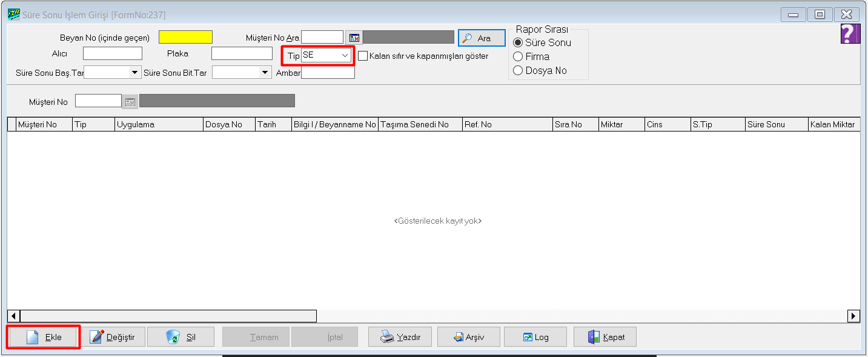The image size is (868, 357).
Task: Click the application icon in the title bar
Action: pyautogui.click(x=13, y=14)
